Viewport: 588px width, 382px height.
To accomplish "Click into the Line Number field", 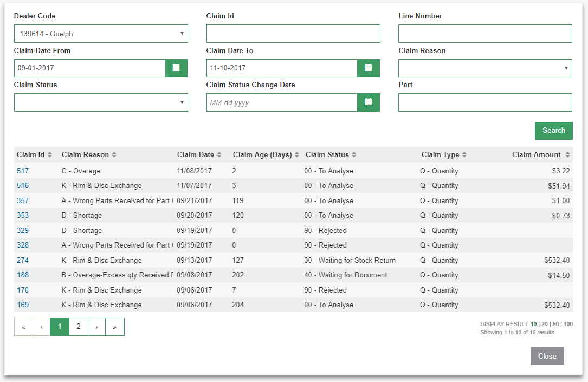I will (x=485, y=34).
